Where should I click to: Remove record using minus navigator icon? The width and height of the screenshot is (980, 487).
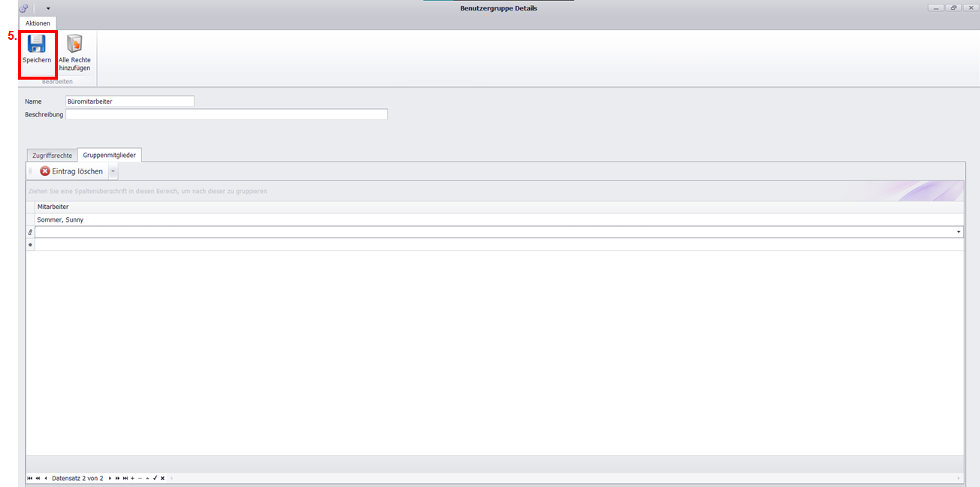coord(140,478)
